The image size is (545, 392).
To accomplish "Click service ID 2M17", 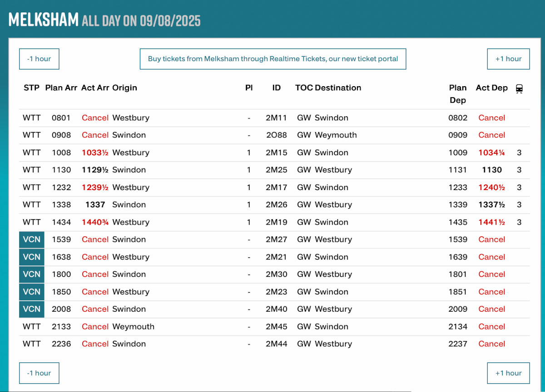I will (276, 187).
